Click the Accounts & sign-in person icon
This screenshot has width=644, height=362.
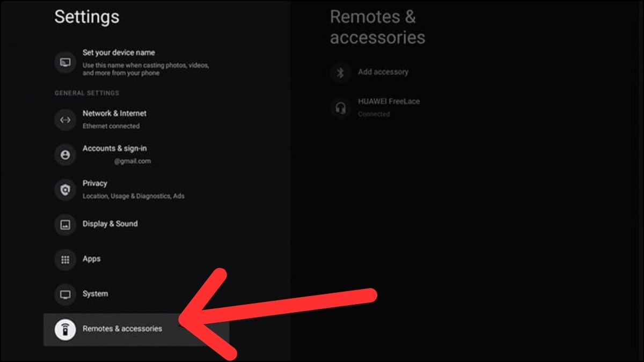(65, 154)
